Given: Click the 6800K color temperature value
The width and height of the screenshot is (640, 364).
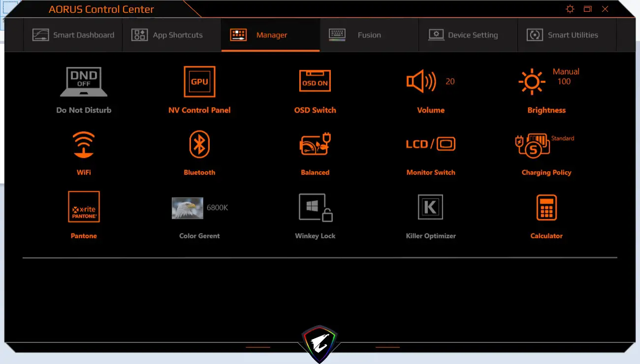Looking at the screenshot, I should 217,208.
